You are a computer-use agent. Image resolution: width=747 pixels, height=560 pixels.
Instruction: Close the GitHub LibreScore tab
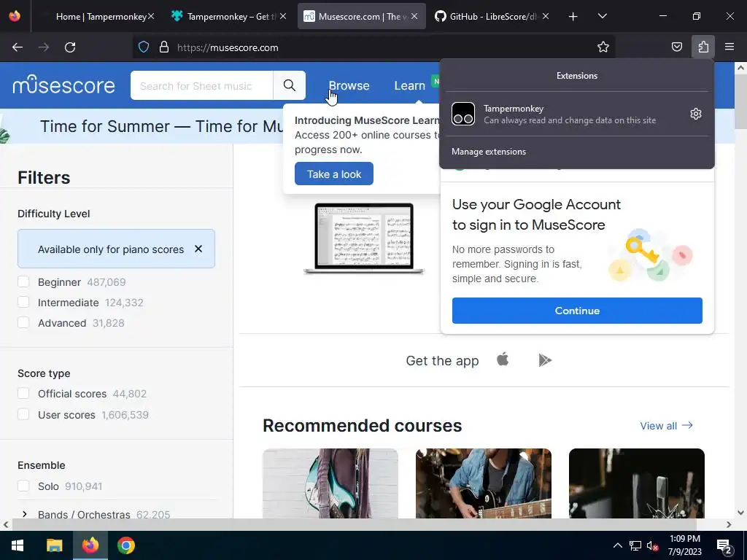coord(546,16)
